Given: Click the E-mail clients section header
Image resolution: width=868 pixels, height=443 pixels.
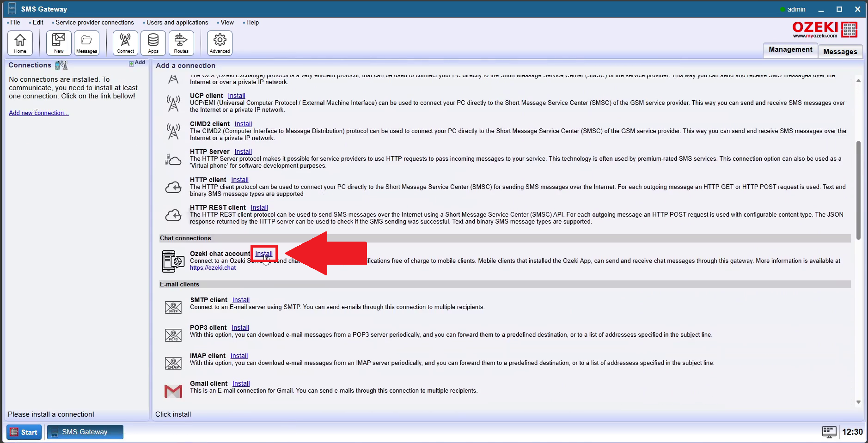Looking at the screenshot, I should coord(505,285).
